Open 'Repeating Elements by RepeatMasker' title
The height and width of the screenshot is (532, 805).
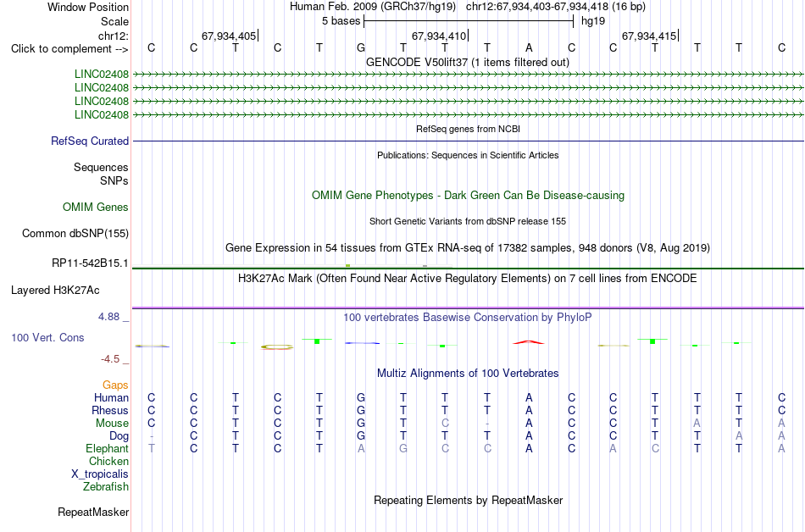(x=468, y=500)
